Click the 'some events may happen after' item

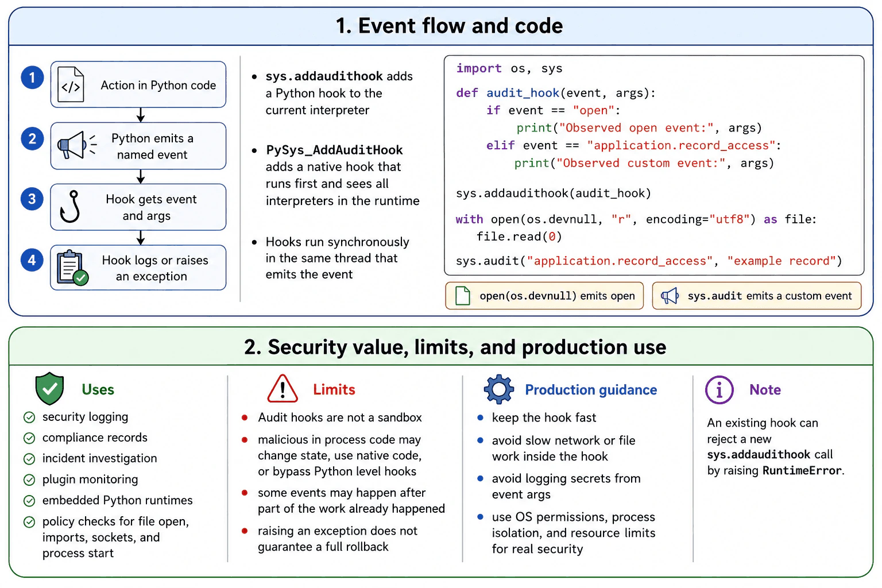351,501
